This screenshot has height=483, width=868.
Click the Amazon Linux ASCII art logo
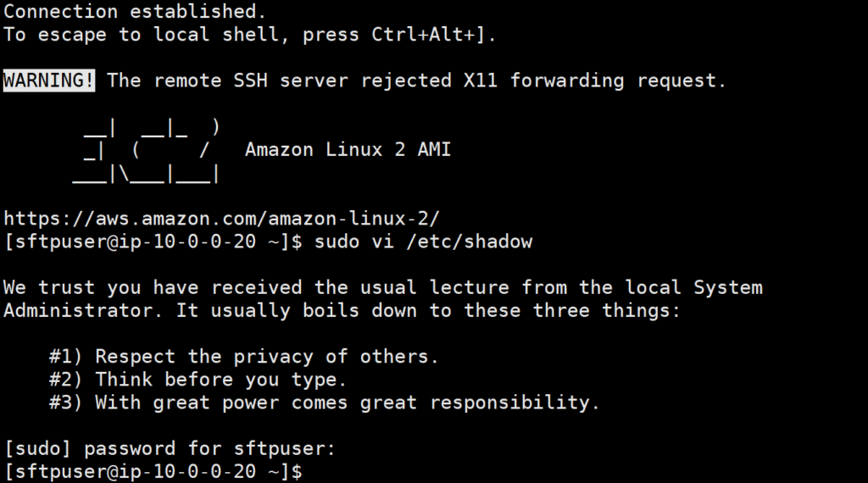[148, 150]
